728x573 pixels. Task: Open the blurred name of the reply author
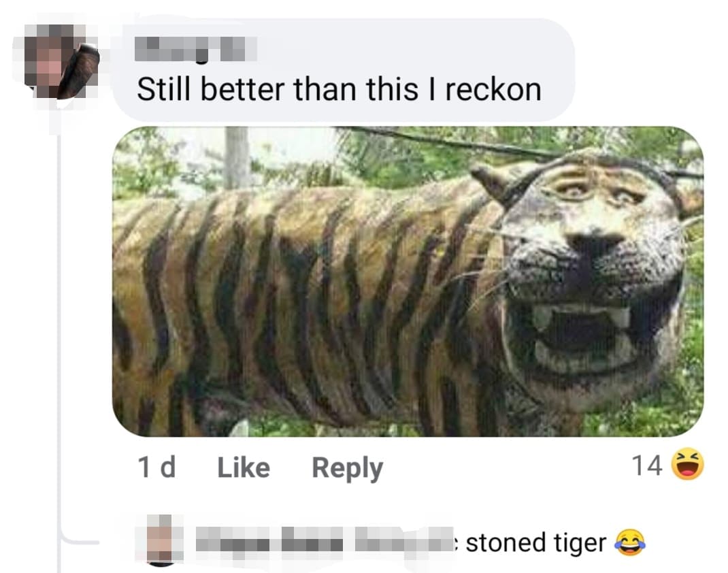[325, 541]
